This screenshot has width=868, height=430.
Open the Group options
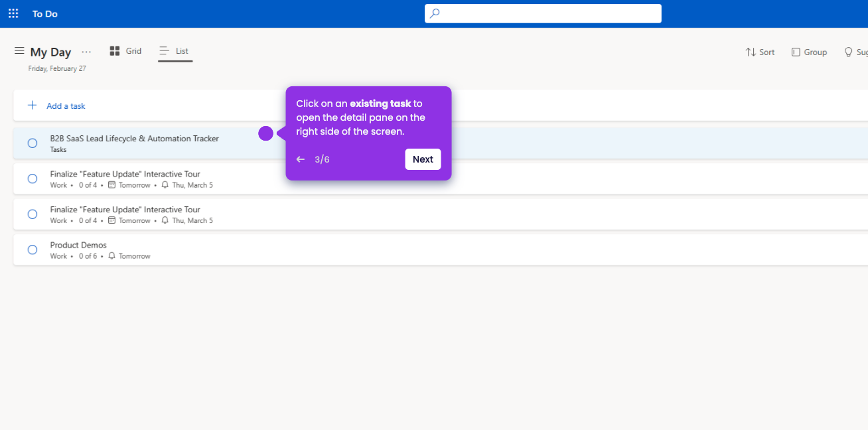pyautogui.click(x=809, y=52)
